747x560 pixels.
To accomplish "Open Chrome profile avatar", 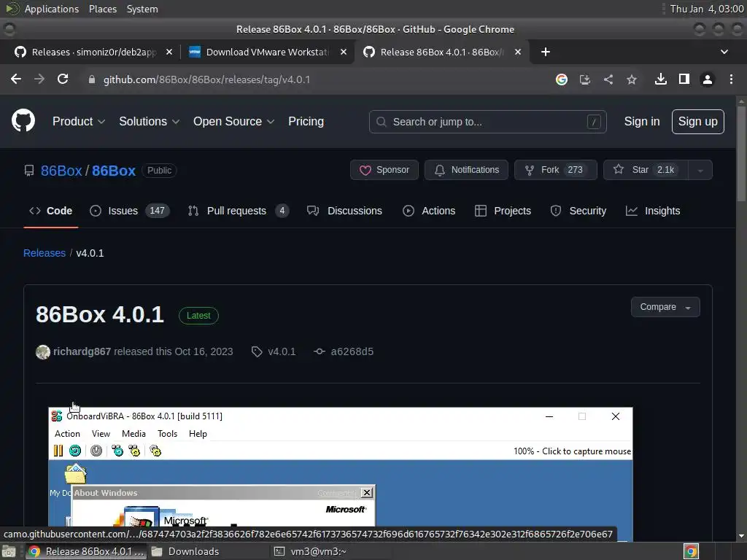I will coord(708,79).
